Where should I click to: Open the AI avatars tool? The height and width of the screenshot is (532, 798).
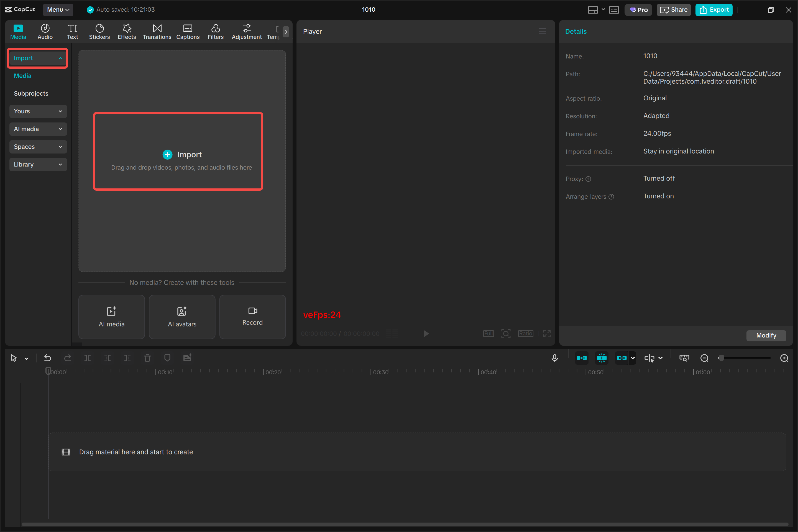tap(182, 317)
